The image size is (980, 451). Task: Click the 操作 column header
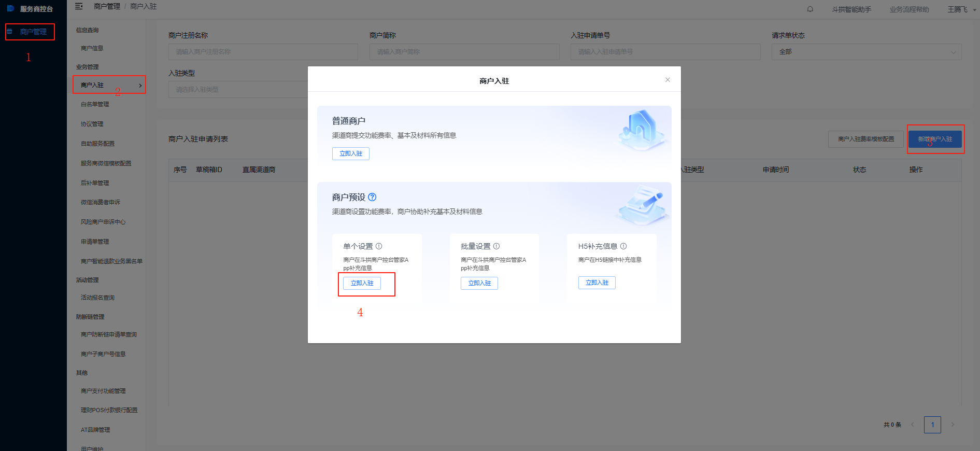916,170
